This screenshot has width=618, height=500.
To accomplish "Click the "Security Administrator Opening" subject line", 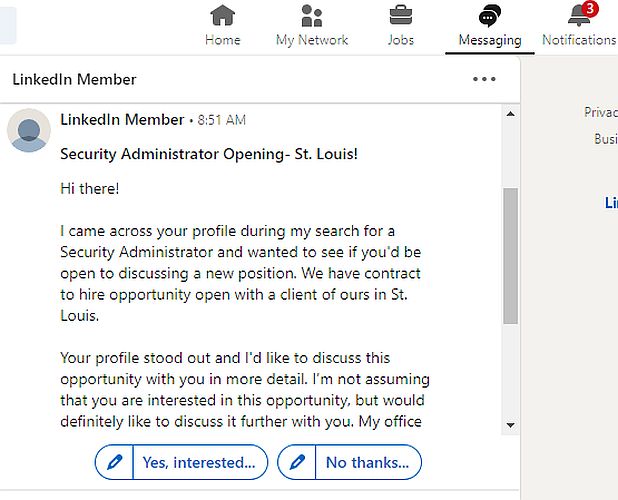I will (209, 154).
